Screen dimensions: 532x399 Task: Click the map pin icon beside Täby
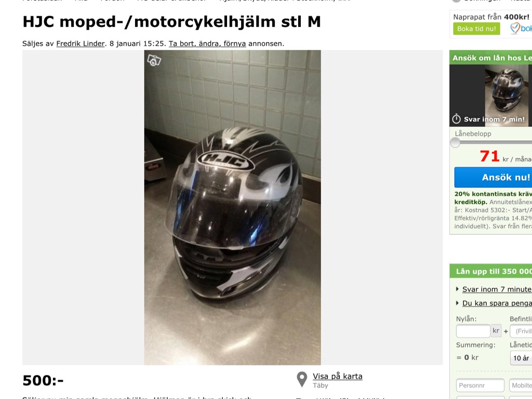[302, 379]
